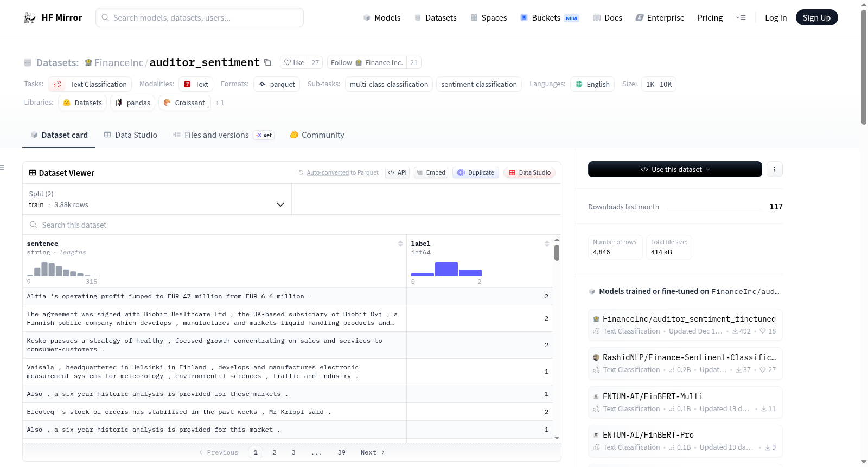Click the left sidebar hamburger icon
Screen dimensions: 868x467
(3, 168)
